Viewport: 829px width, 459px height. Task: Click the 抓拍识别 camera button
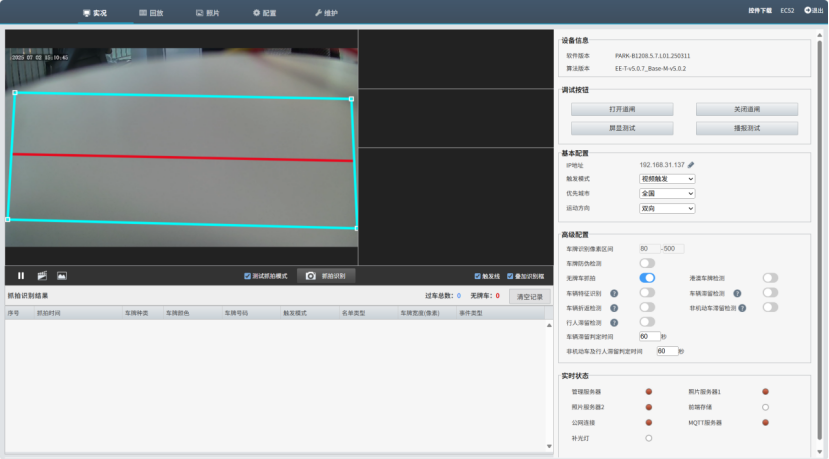click(x=326, y=276)
